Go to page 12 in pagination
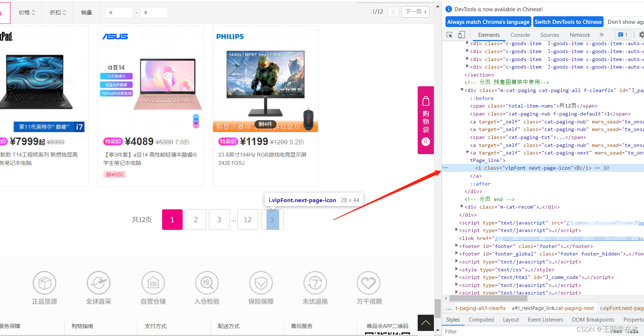The image size is (644, 336). point(248,219)
